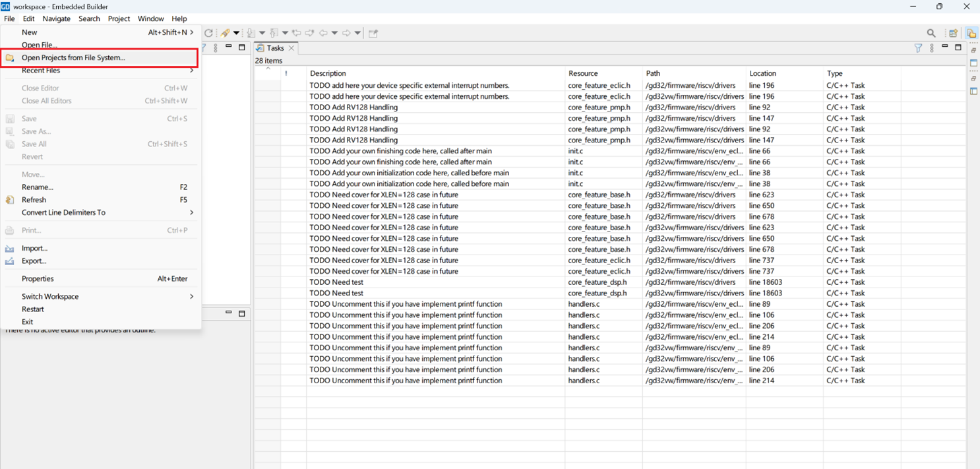Choose Import from the File menu
The height and width of the screenshot is (469, 980).
pyautogui.click(x=34, y=249)
